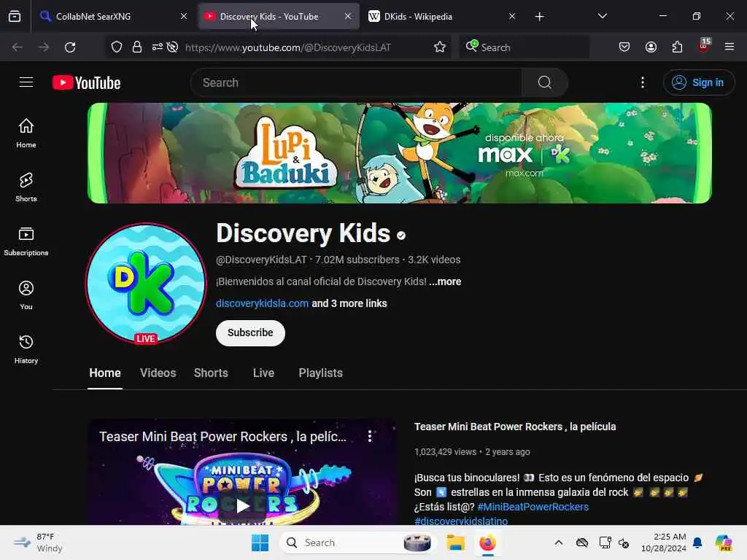Open the weather widget showing 87°F
This screenshot has width=747, height=560.
(x=38, y=542)
